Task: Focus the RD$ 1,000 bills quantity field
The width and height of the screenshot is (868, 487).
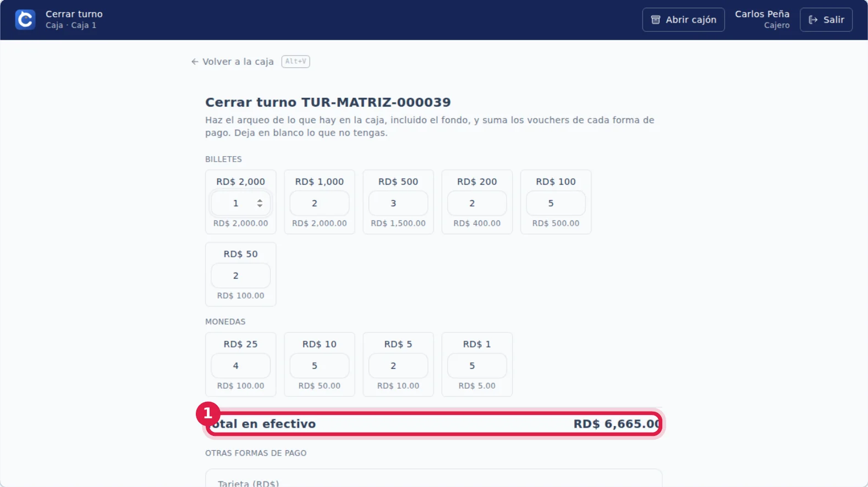Action: click(319, 203)
